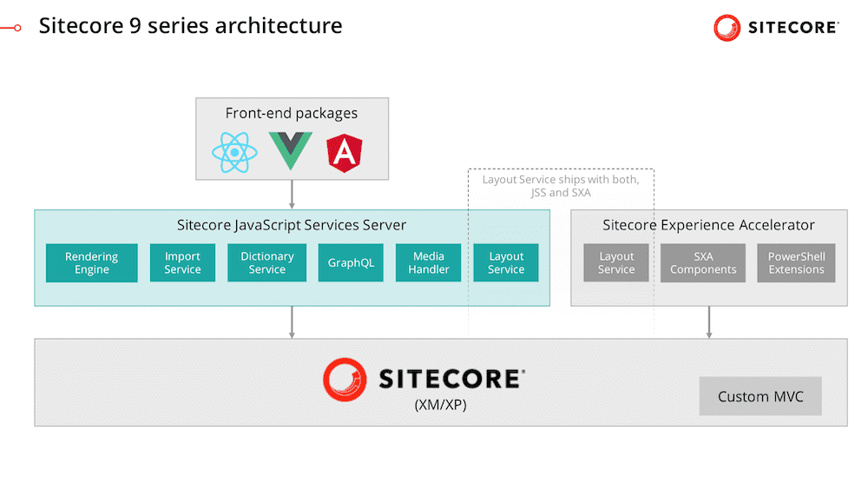The image size is (868, 490).
Task: Select the teal Layout Service box
Action: (x=506, y=262)
